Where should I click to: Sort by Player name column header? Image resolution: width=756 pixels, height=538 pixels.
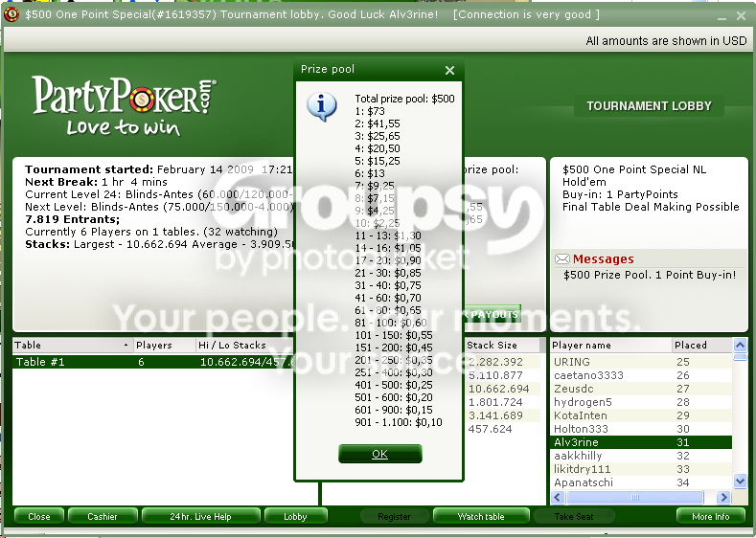611,345
